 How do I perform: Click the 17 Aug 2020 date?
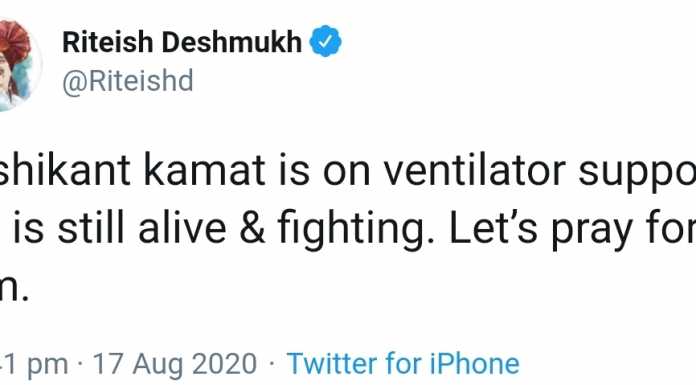(x=174, y=364)
